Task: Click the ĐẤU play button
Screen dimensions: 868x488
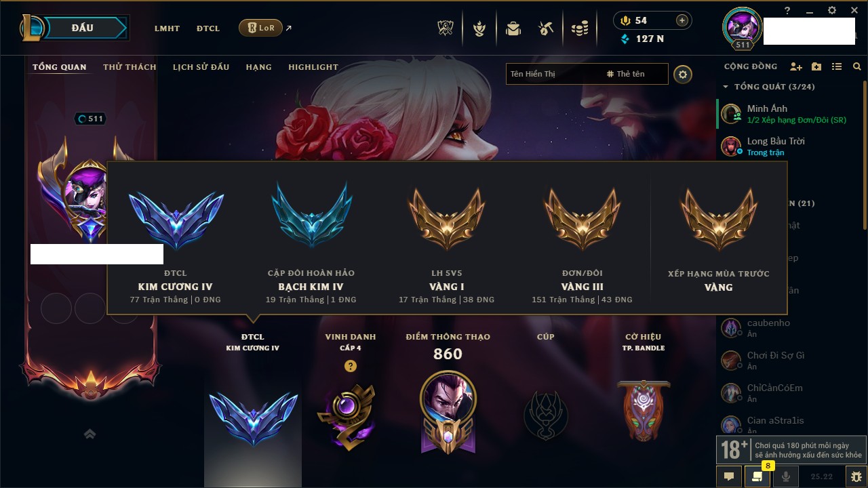Action: point(81,28)
